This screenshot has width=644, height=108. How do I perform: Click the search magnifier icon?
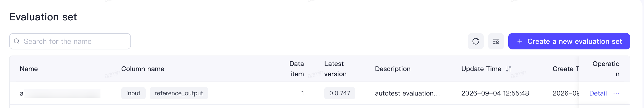coord(17,41)
